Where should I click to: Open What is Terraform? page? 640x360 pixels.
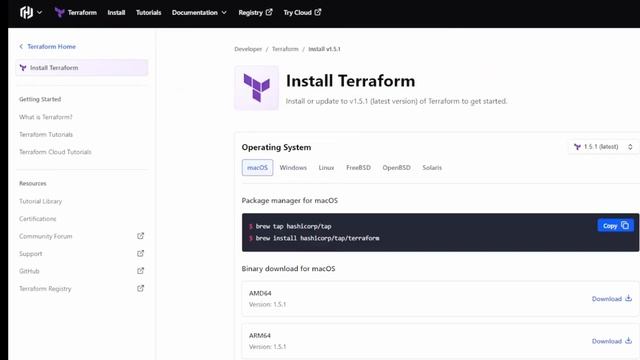(x=46, y=117)
